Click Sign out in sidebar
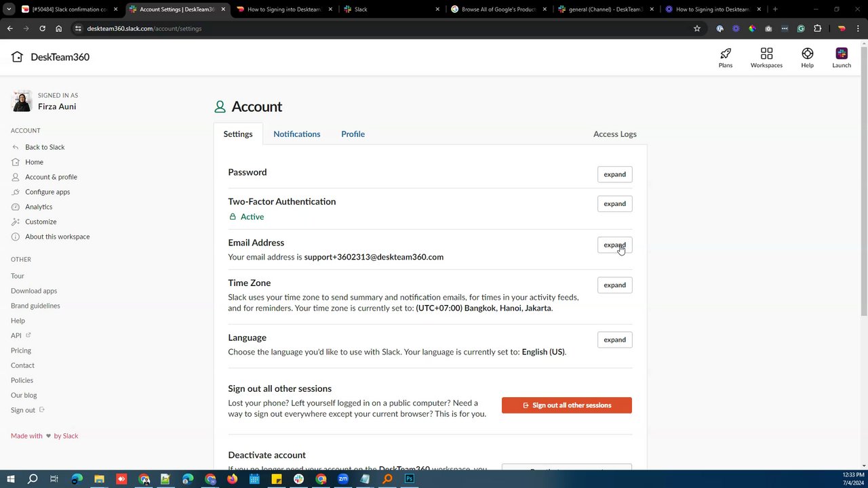 click(x=27, y=410)
